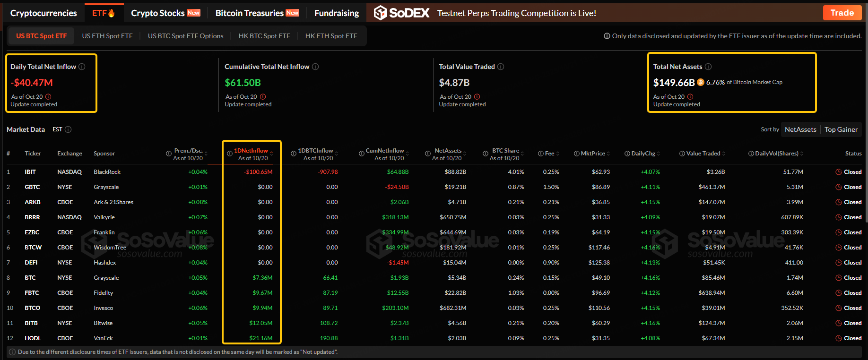Screen dimensions: 868x360
Task: Click the SoDEX logo in banner
Action: tap(402, 13)
